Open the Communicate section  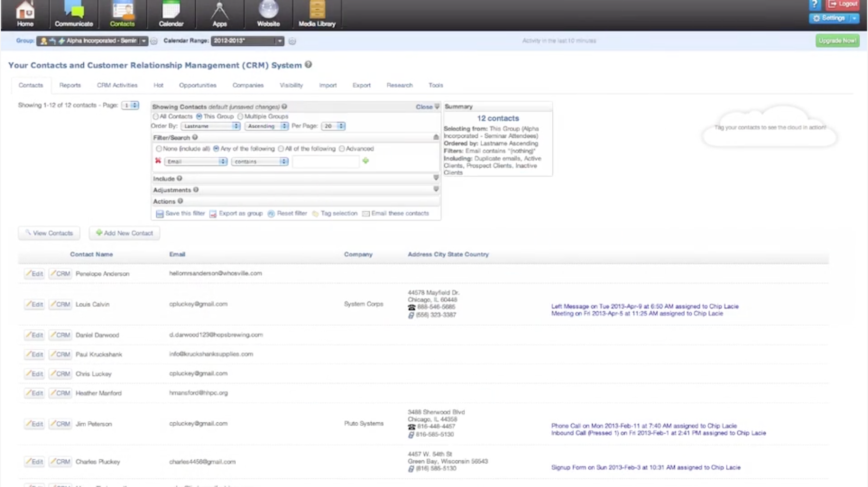(x=73, y=14)
